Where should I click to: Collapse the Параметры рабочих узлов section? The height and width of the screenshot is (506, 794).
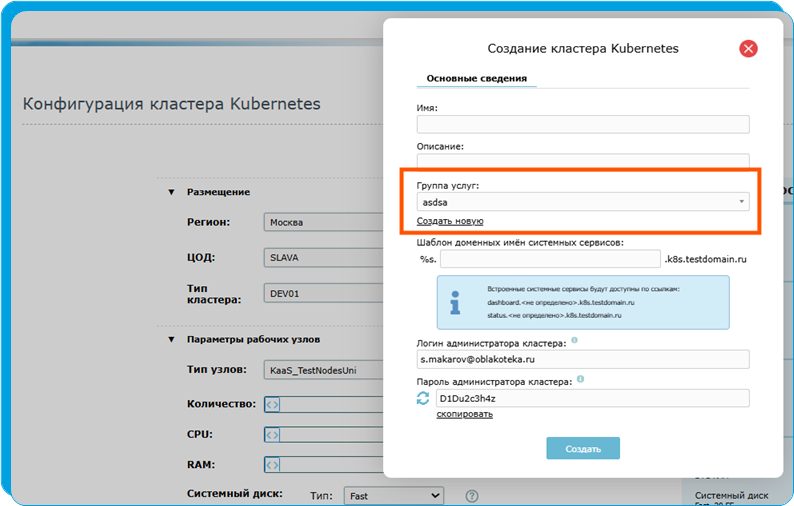point(171,340)
